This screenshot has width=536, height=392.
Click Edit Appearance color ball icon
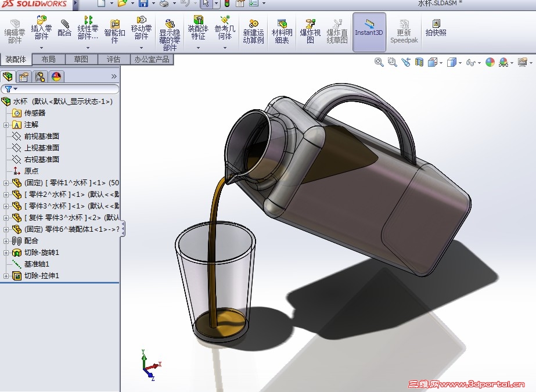pyautogui.click(x=490, y=62)
